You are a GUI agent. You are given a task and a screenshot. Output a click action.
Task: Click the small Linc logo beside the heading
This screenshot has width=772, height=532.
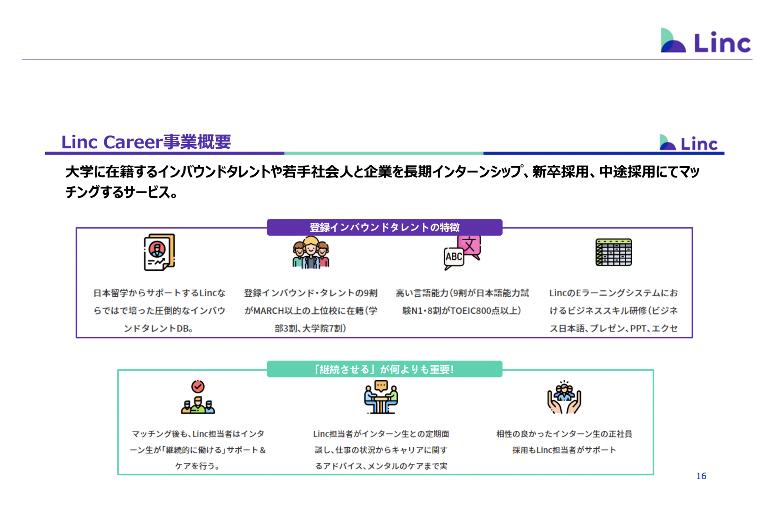click(x=688, y=143)
